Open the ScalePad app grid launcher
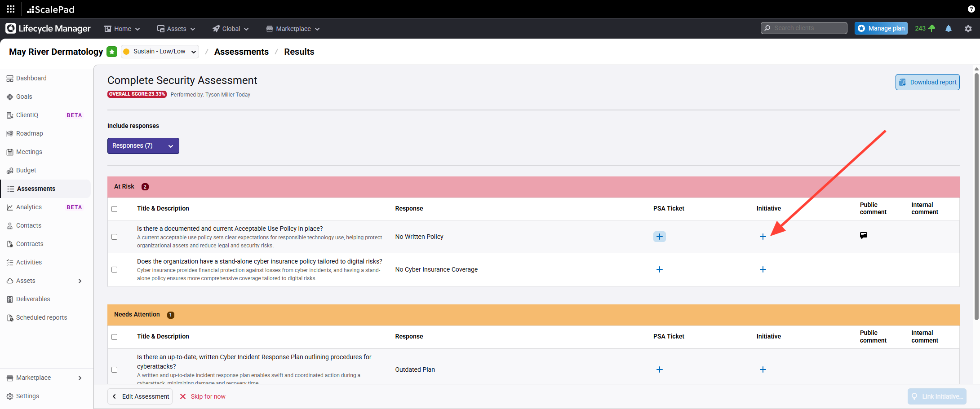Image resolution: width=980 pixels, height=409 pixels. [11, 9]
